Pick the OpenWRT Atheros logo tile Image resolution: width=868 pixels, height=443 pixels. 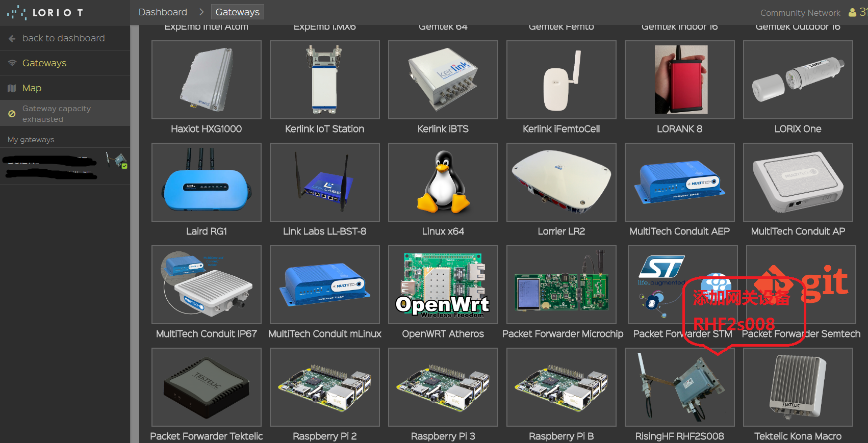pyautogui.click(x=443, y=285)
